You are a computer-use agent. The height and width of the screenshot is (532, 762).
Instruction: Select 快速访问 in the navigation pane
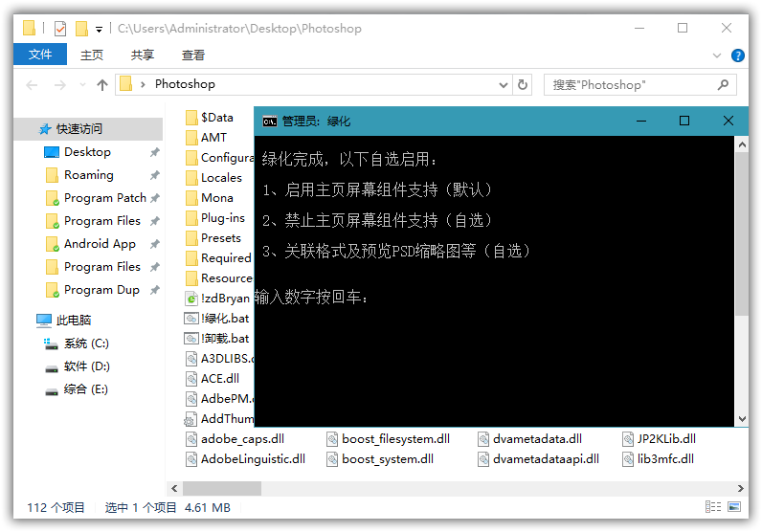coord(88,129)
